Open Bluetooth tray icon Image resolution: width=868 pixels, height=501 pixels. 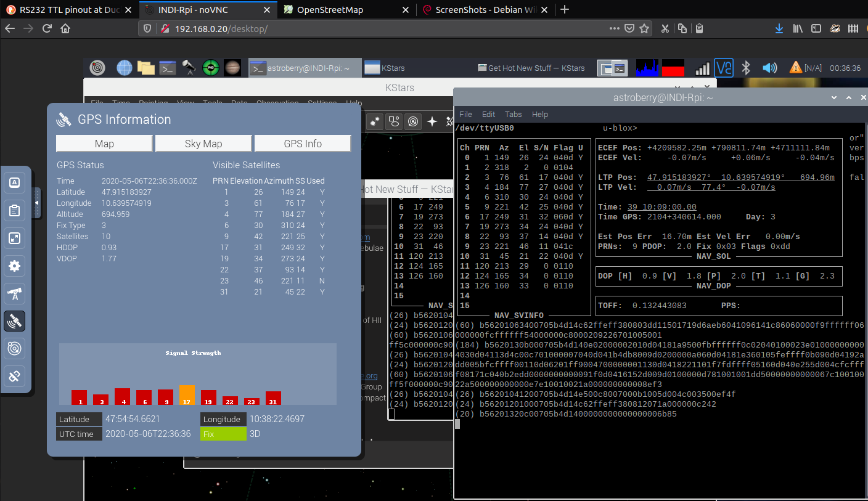coord(745,68)
